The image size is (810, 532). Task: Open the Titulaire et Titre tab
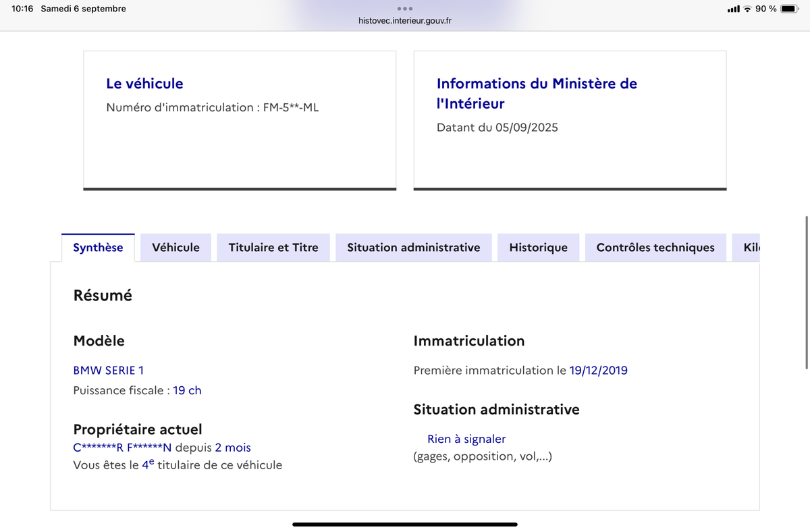click(273, 247)
